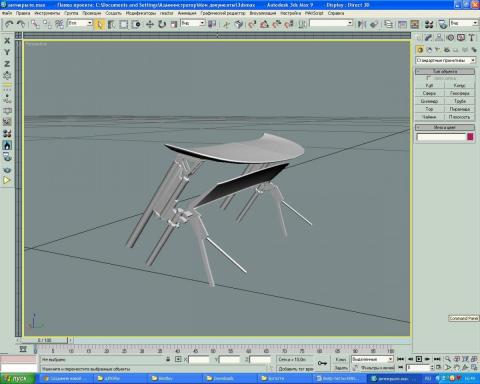Select the Link objects tool
Viewport: 480px width, 384px height.
coord(35,24)
